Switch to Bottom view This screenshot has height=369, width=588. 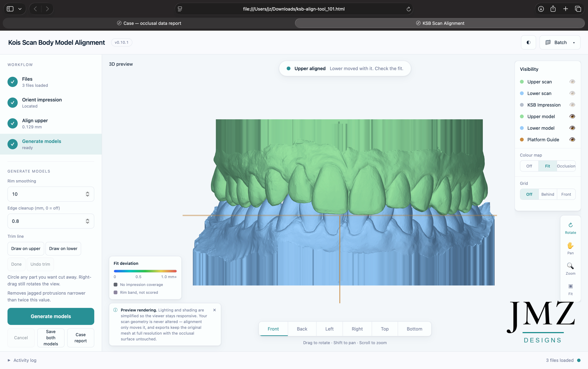coord(414,329)
